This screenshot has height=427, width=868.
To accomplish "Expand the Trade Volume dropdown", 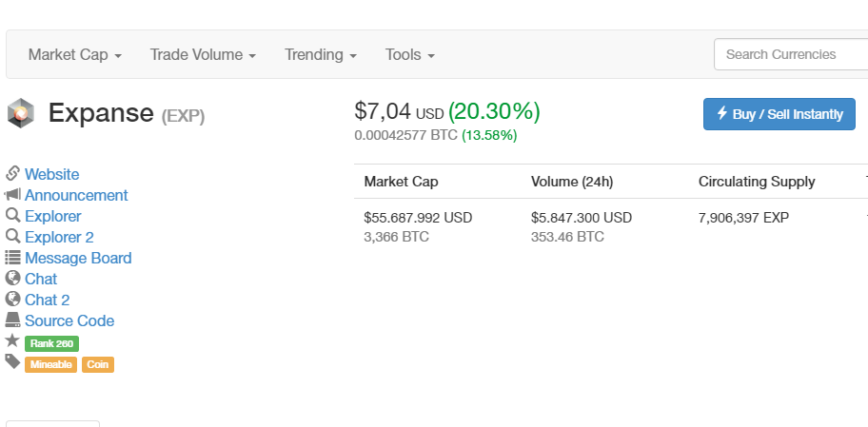I will 203,55.
